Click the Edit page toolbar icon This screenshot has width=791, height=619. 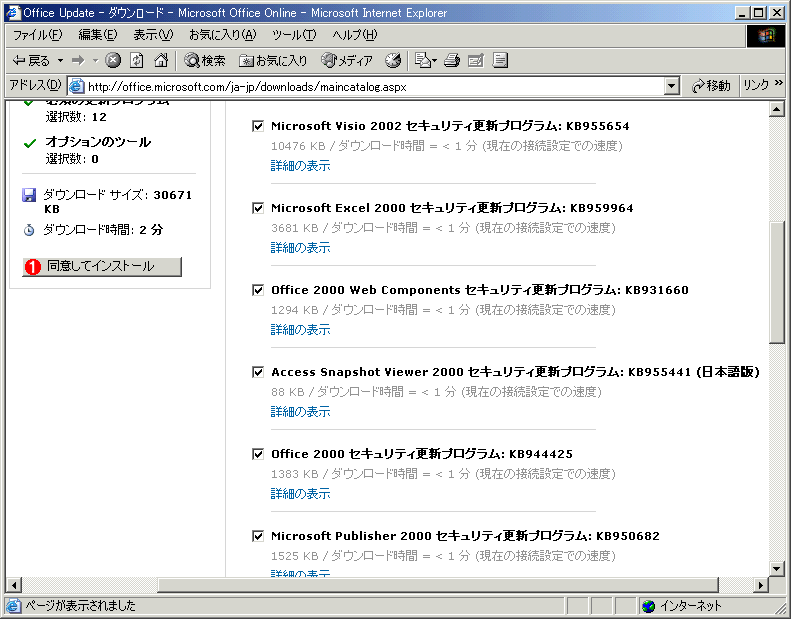point(476,61)
